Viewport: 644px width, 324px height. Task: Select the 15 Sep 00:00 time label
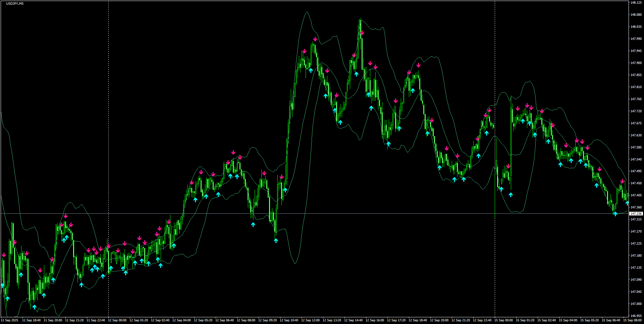[503, 320]
